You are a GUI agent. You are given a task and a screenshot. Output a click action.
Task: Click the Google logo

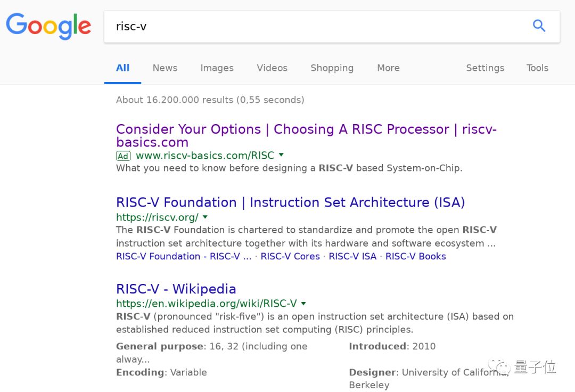(x=48, y=26)
